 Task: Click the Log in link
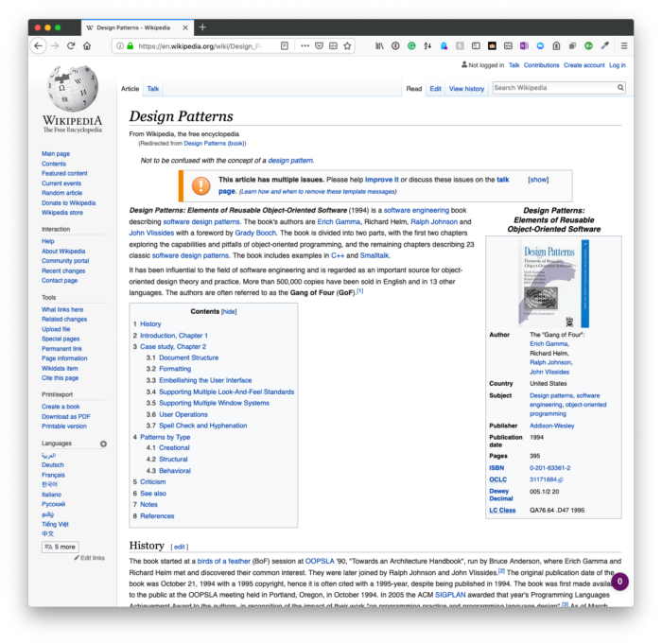618,65
